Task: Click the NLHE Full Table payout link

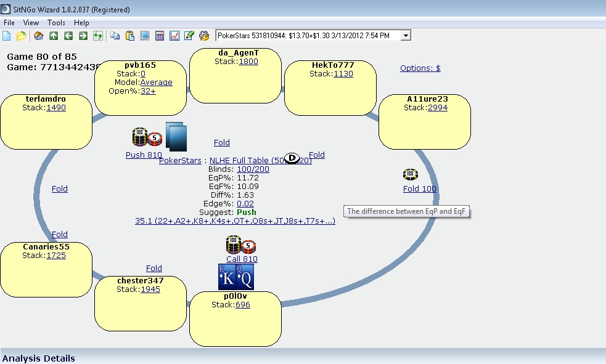Action: coord(261,160)
